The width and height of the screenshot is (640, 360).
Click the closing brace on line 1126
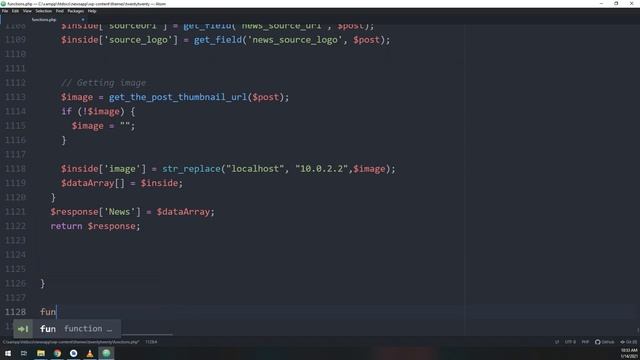(42, 284)
